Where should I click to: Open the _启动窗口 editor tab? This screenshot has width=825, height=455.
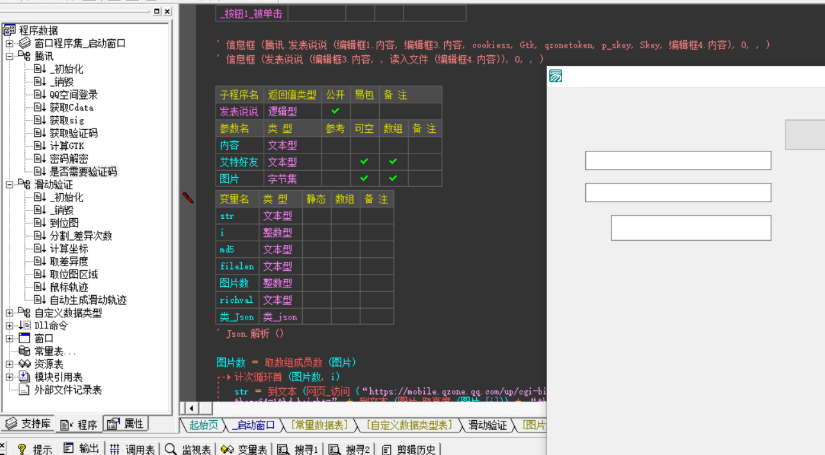point(253,425)
